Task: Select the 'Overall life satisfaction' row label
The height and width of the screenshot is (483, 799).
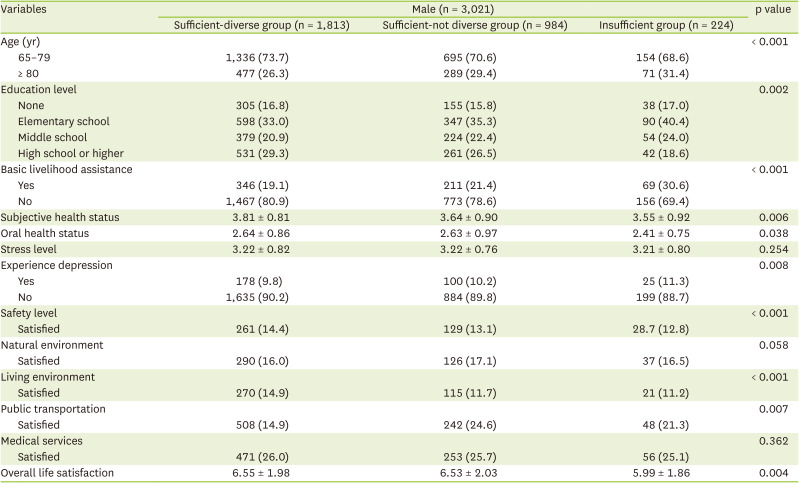Action: pos(57,473)
